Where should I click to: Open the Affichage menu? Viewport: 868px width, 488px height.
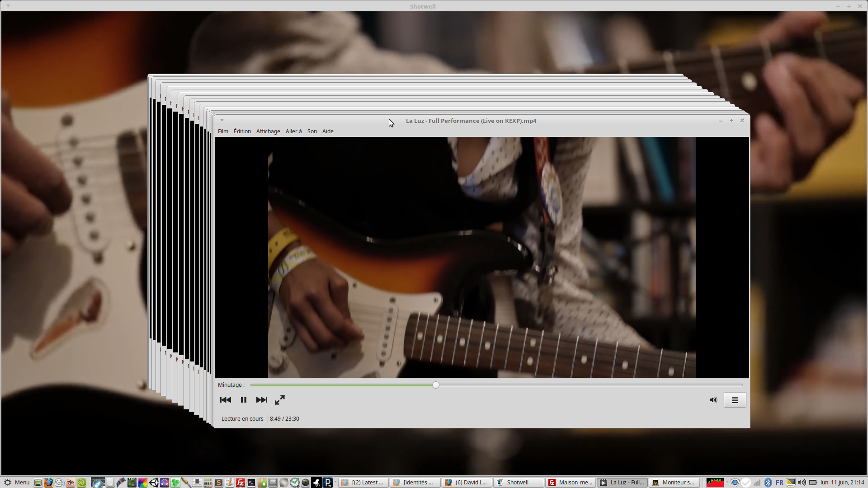click(268, 131)
